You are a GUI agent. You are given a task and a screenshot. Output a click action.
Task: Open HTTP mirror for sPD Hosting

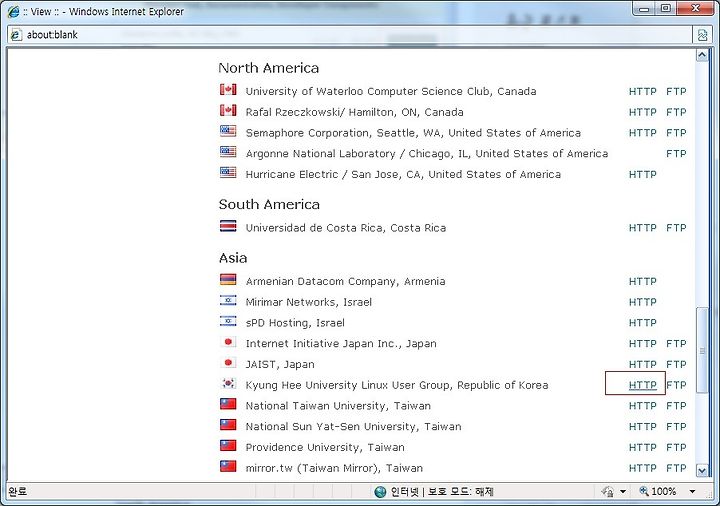pos(642,323)
